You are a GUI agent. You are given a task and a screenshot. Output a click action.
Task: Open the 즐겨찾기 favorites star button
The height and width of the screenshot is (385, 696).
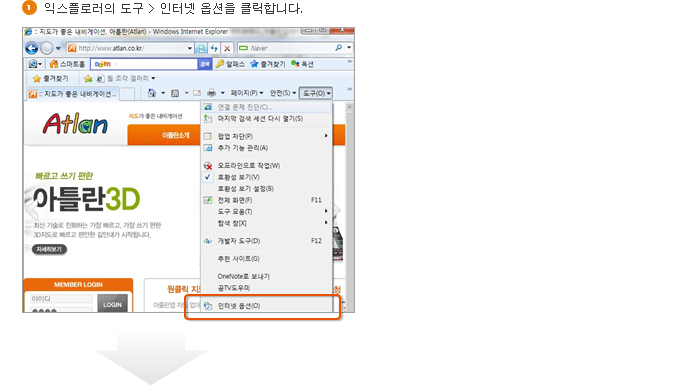pos(51,79)
